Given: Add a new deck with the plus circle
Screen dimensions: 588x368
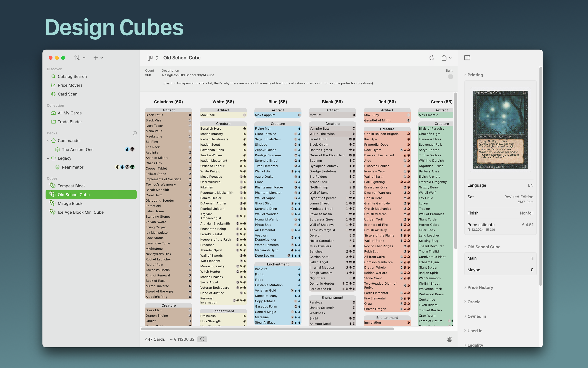Looking at the screenshot, I should pyautogui.click(x=135, y=133).
